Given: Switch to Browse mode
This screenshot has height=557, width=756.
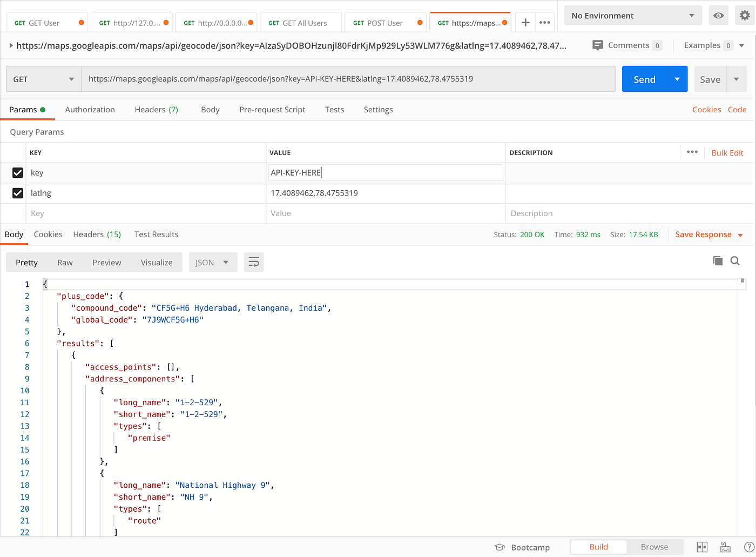Looking at the screenshot, I should pos(654,547).
